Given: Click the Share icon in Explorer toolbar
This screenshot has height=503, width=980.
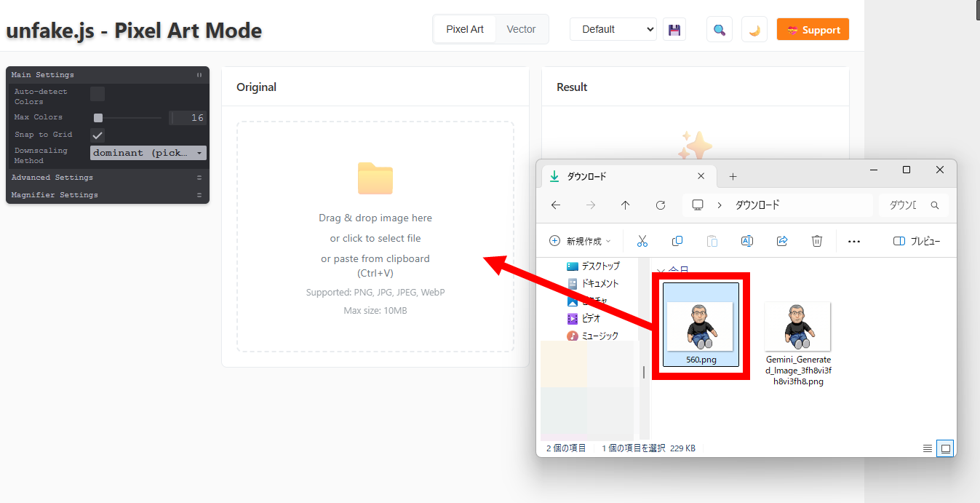Looking at the screenshot, I should coord(782,241).
